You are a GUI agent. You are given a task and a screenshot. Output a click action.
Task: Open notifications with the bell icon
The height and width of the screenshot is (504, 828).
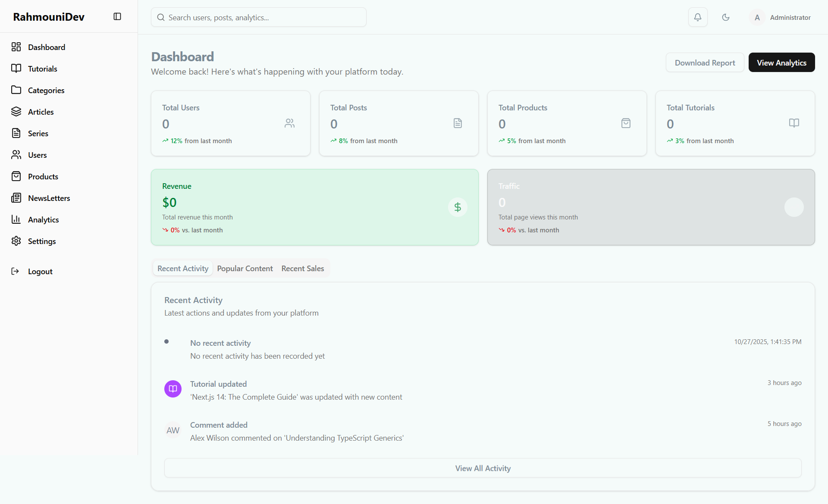click(698, 17)
